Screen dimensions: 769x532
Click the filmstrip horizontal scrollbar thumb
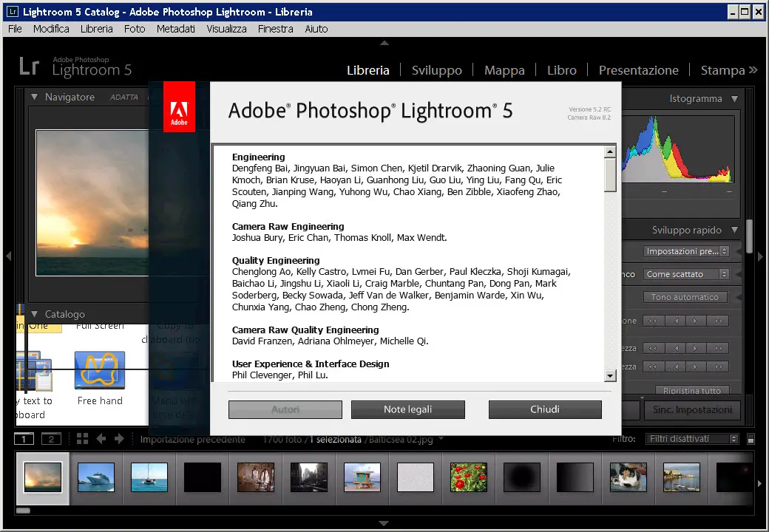point(23,511)
